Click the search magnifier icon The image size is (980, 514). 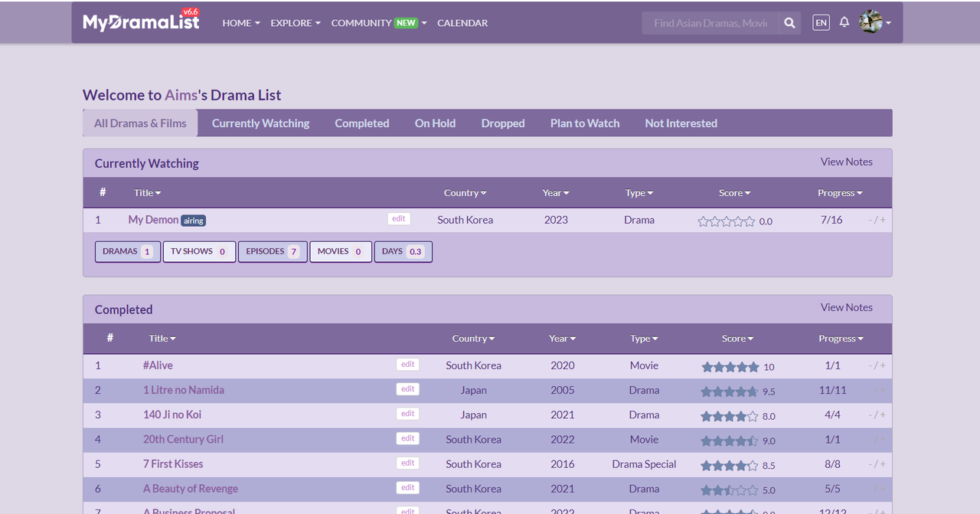click(790, 23)
